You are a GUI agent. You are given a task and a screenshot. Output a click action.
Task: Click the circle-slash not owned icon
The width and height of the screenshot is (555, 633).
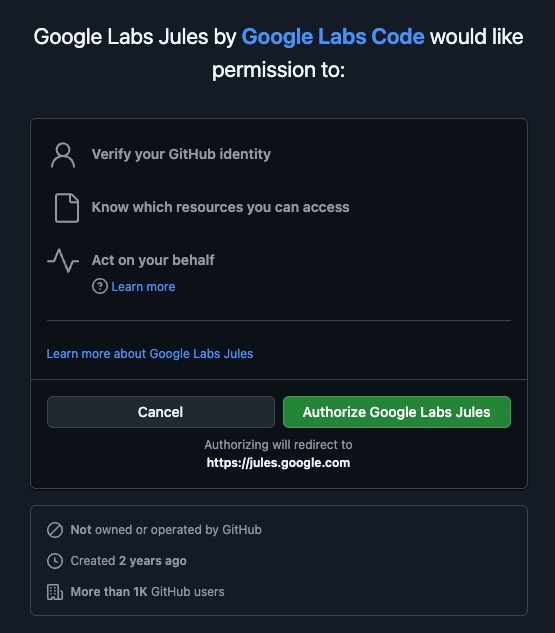click(55, 530)
